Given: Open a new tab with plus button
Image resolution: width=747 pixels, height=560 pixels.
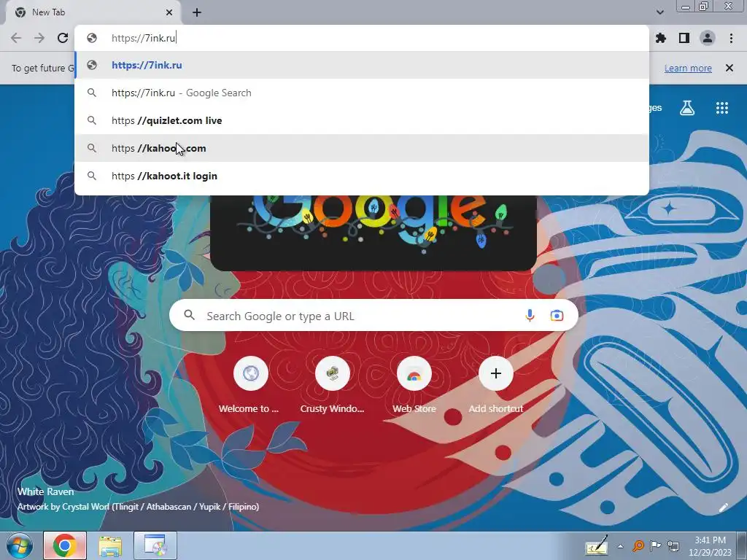Looking at the screenshot, I should (x=197, y=12).
